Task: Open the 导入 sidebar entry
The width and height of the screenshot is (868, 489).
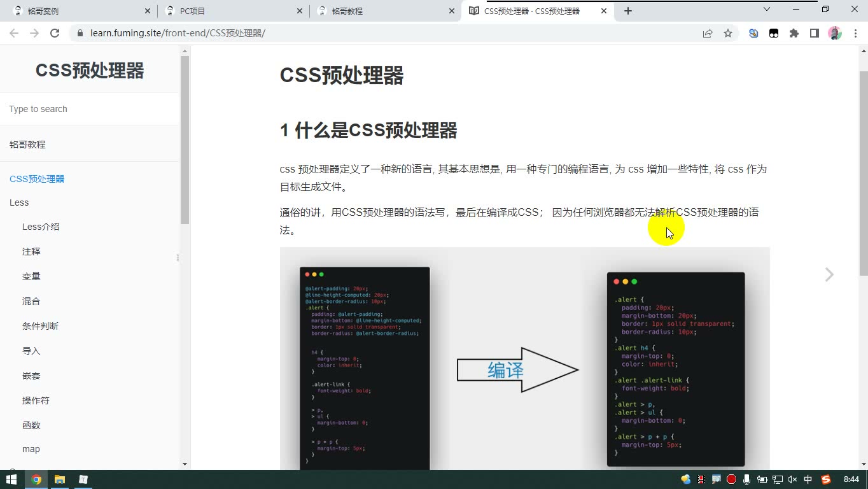Action: pyautogui.click(x=31, y=351)
